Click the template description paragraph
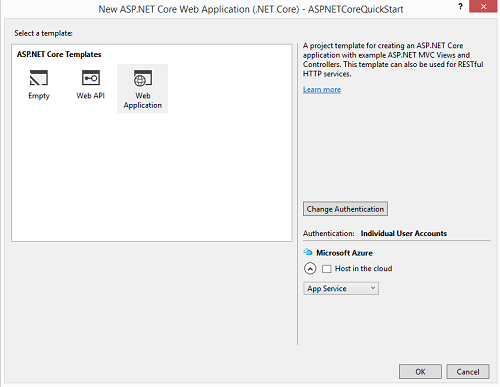500x387 pixels. coord(393,60)
